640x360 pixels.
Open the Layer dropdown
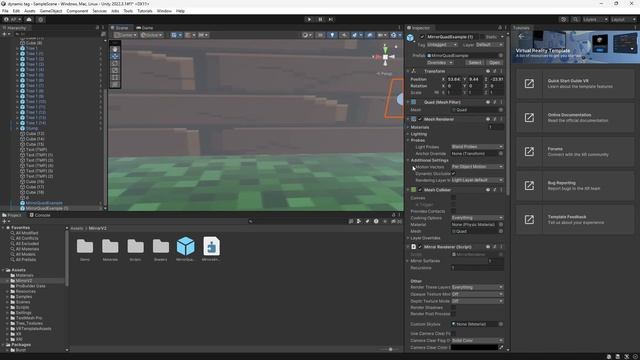click(x=489, y=44)
